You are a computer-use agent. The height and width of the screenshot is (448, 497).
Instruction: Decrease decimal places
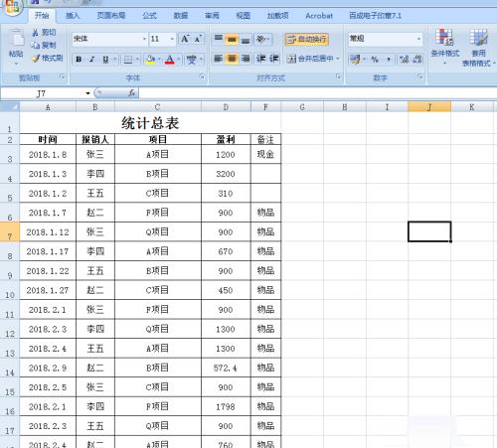[x=417, y=60]
